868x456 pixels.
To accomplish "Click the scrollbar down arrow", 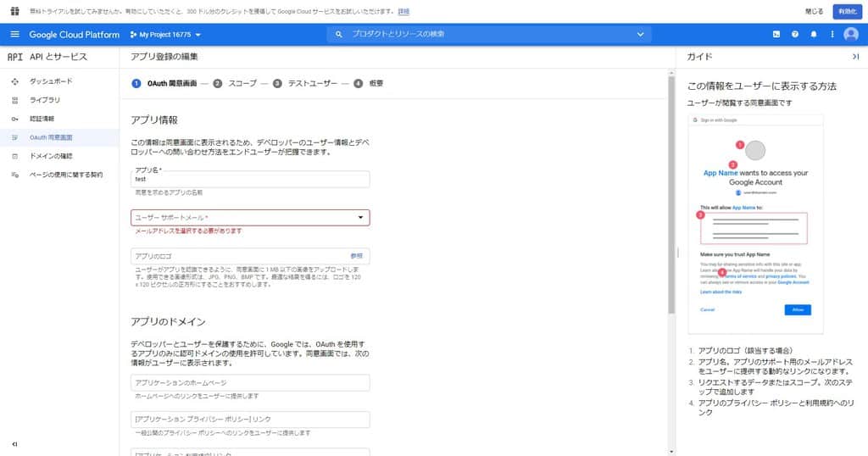I will pos(671,452).
